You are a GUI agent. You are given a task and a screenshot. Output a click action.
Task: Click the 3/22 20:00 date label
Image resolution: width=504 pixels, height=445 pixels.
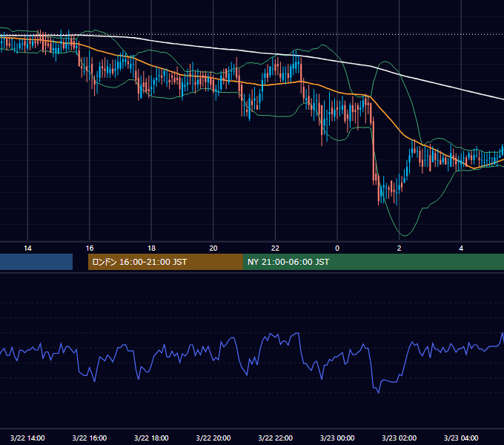click(x=213, y=438)
